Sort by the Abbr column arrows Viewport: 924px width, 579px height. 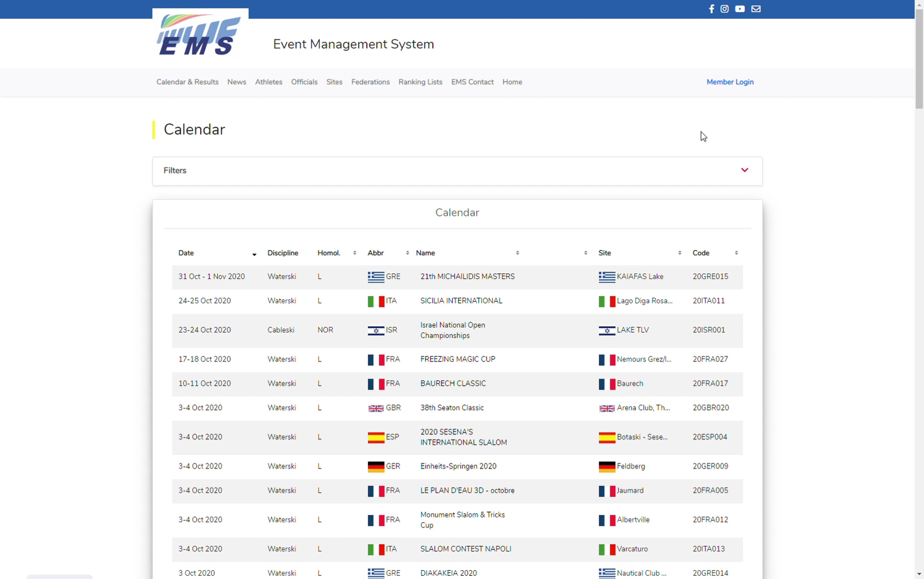coord(407,253)
